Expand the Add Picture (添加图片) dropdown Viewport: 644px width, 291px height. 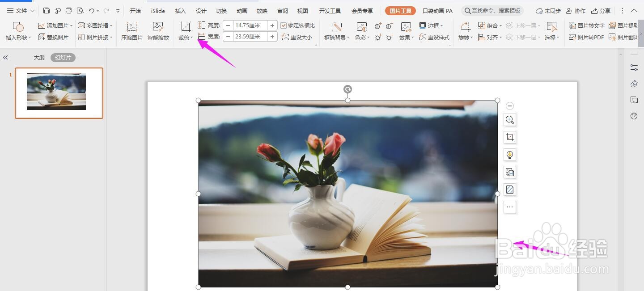tap(72, 26)
